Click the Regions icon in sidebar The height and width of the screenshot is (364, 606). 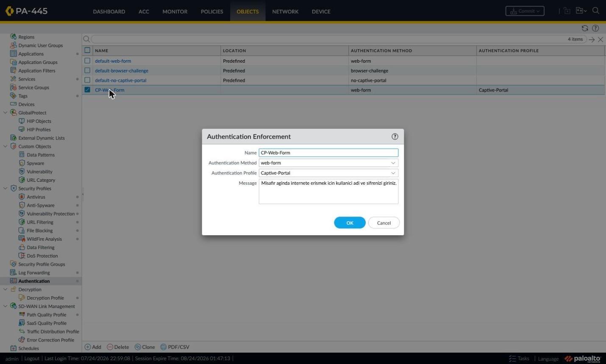click(x=14, y=37)
